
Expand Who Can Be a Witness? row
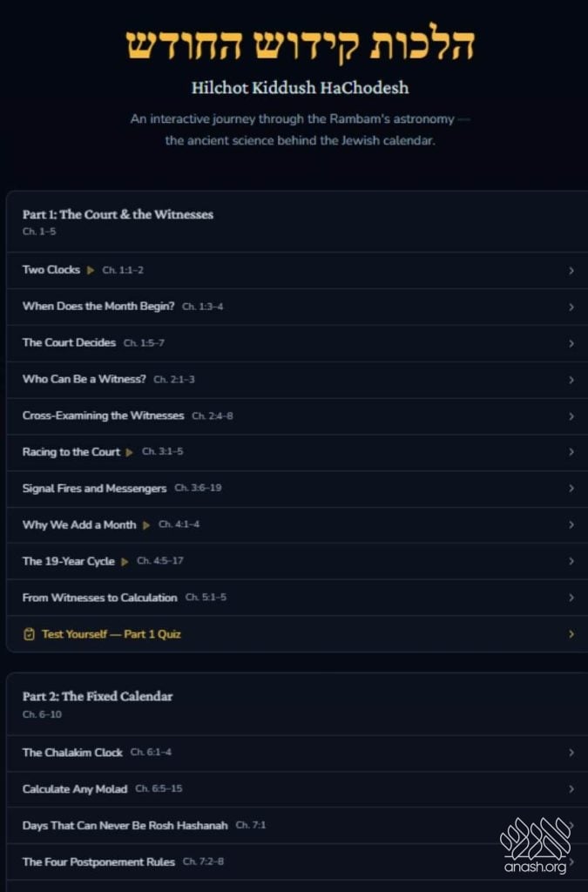(84, 380)
